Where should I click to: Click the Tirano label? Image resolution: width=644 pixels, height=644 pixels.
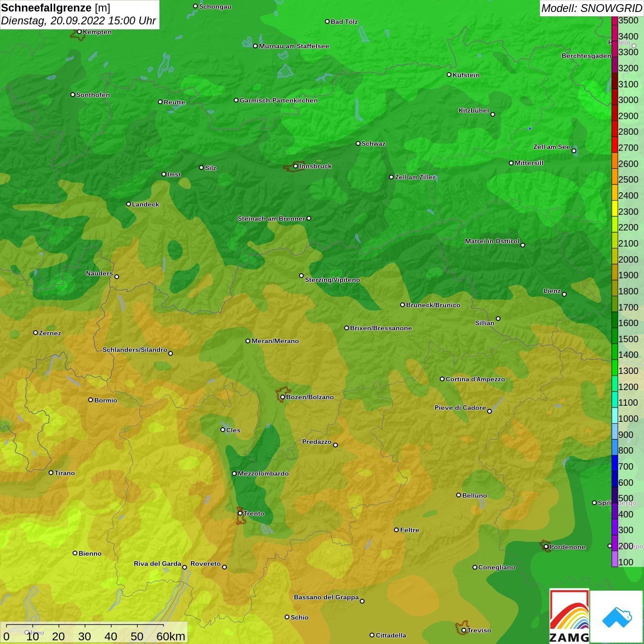(x=65, y=473)
